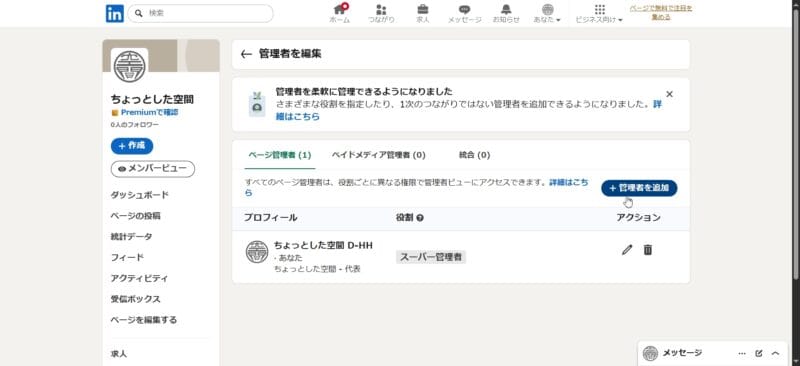Click the メッセージ widget avatar
The width and height of the screenshot is (800, 366).
pos(650,353)
